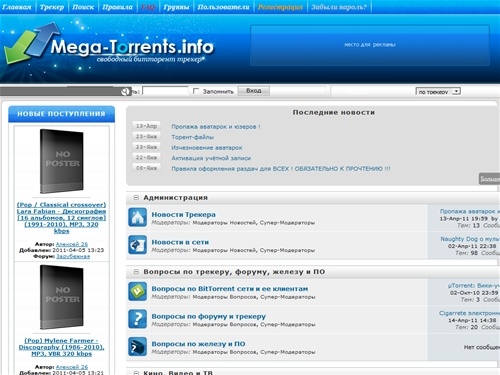
Task: Click the Больше button in news panel
Action: pyautogui.click(x=489, y=179)
